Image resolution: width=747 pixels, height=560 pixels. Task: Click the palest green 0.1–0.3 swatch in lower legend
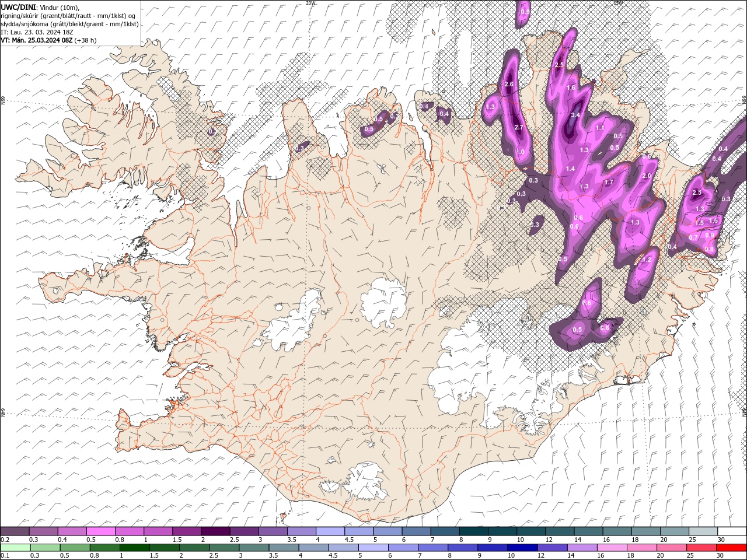tap(15, 548)
